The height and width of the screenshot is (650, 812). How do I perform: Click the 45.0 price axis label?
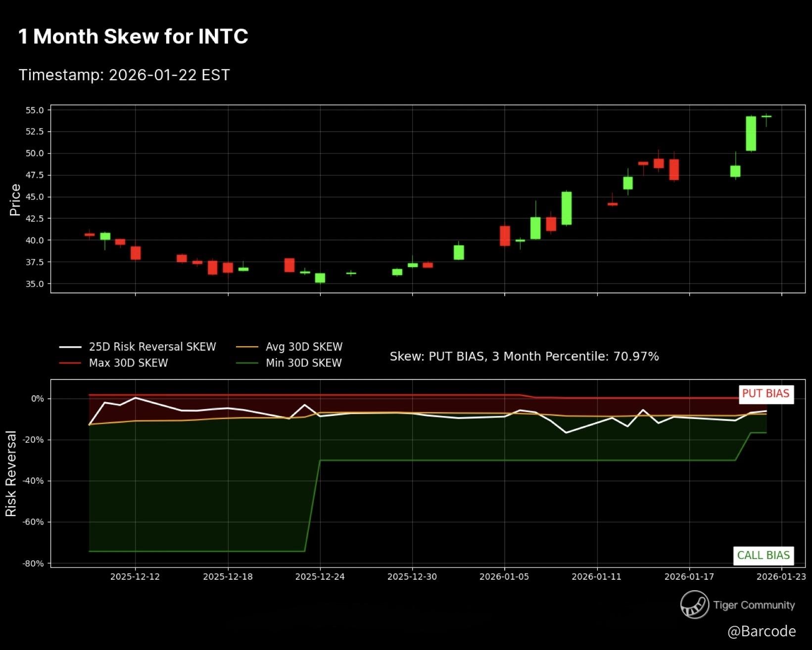click(35, 197)
